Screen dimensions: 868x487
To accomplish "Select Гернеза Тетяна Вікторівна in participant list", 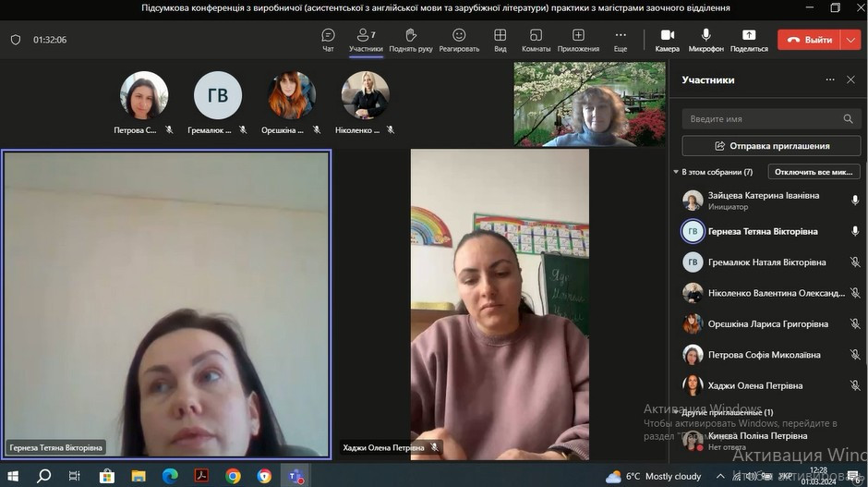I will pos(770,231).
